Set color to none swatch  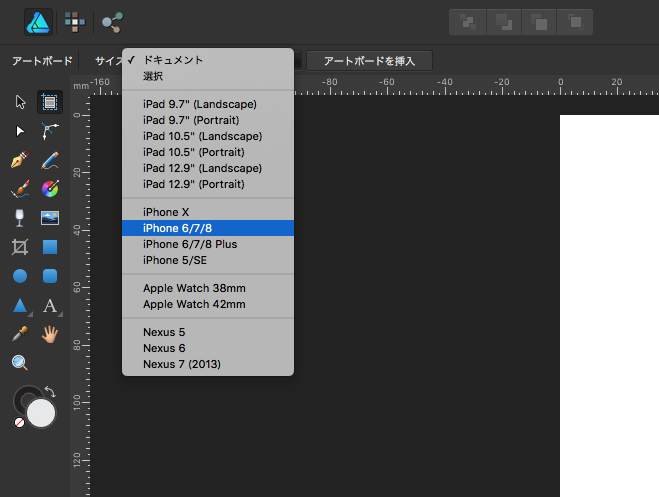coord(19,422)
